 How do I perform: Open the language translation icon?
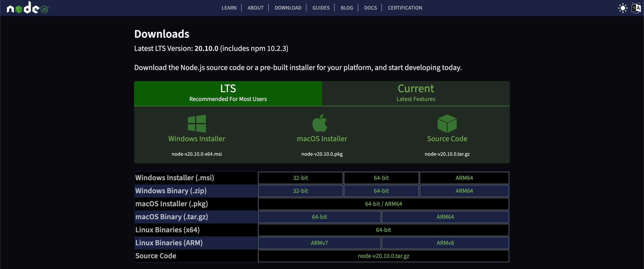tap(636, 8)
